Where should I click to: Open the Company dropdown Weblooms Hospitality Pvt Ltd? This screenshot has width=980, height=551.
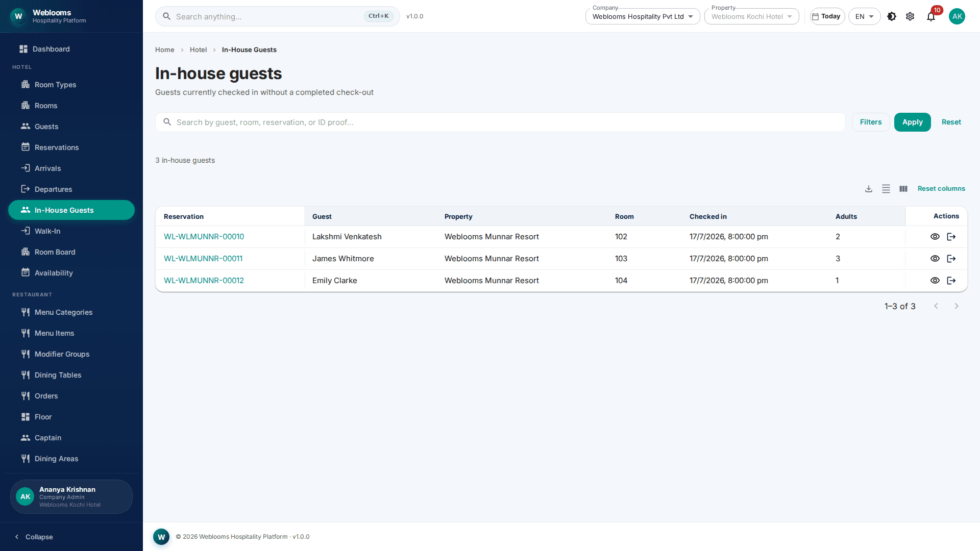(x=643, y=16)
